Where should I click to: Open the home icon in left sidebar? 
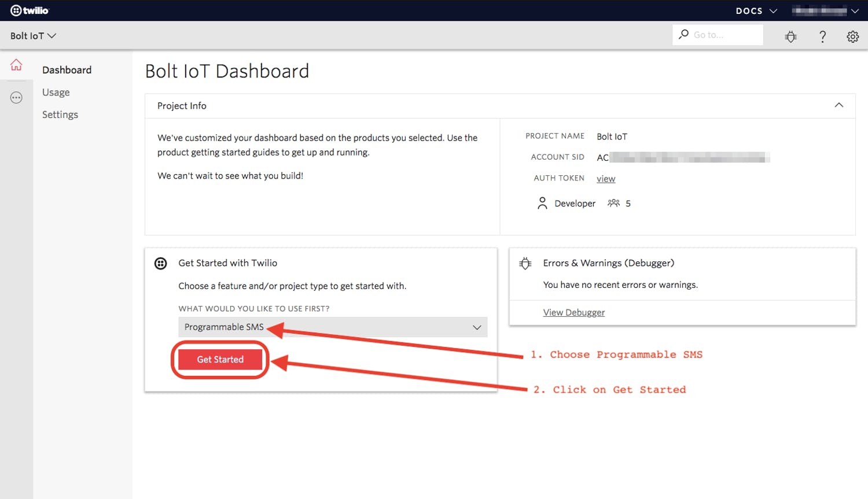[x=16, y=65]
